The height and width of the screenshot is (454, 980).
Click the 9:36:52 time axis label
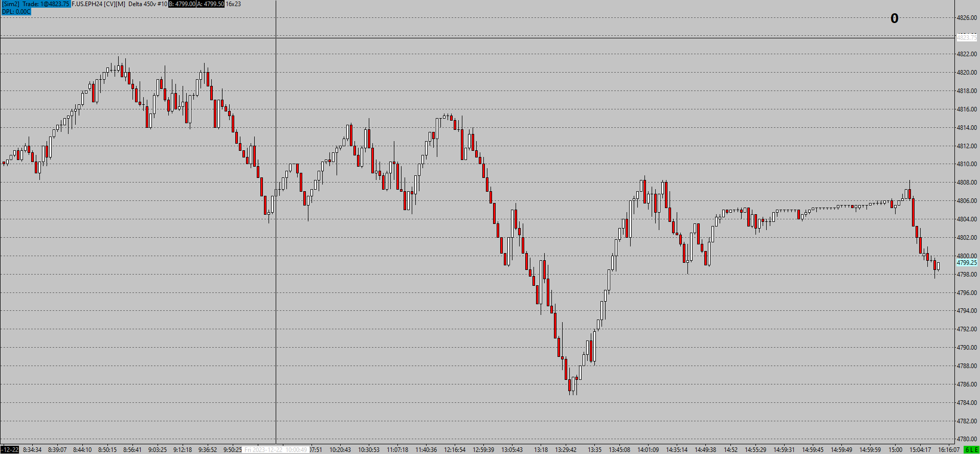click(x=208, y=450)
